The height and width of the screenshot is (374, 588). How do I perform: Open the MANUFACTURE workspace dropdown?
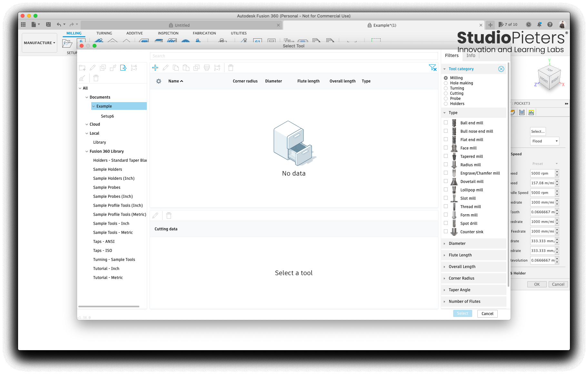39,43
